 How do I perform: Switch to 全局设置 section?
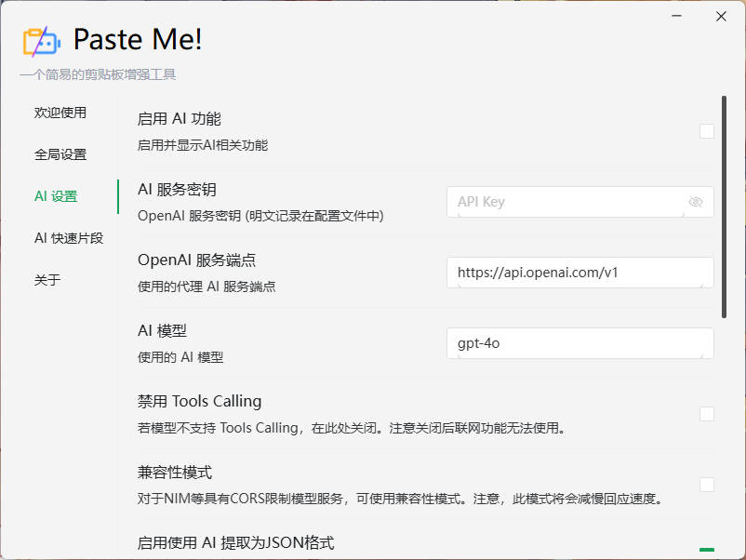60,154
